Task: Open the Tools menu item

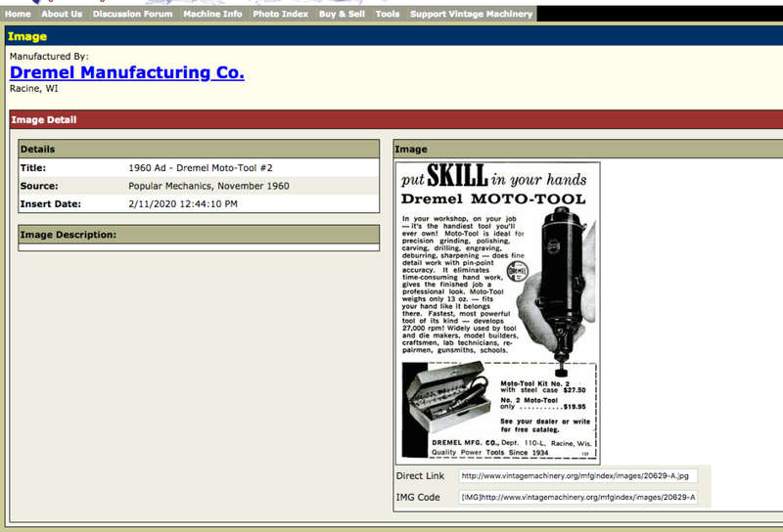Action: pos(388,14)
